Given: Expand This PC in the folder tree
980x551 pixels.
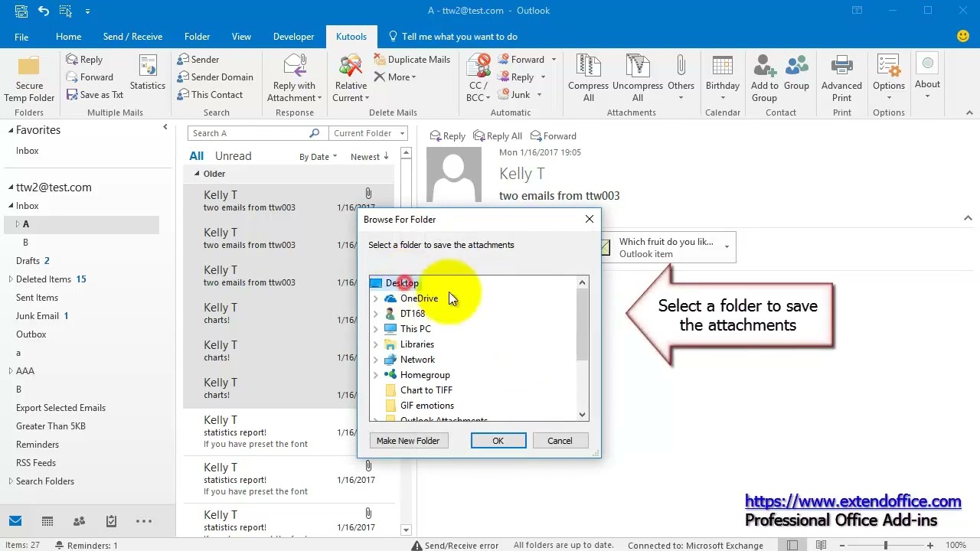Looking at the screenshot, I should (x=376, y=329).
